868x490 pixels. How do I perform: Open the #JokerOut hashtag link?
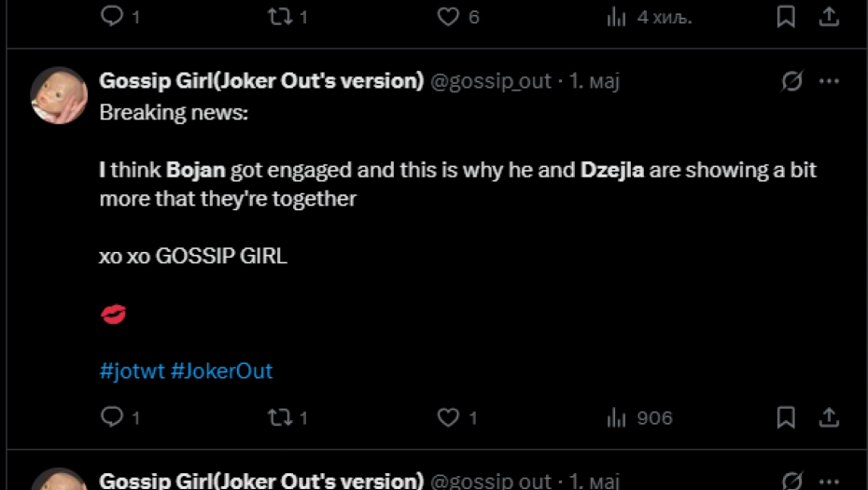[221, 371]
